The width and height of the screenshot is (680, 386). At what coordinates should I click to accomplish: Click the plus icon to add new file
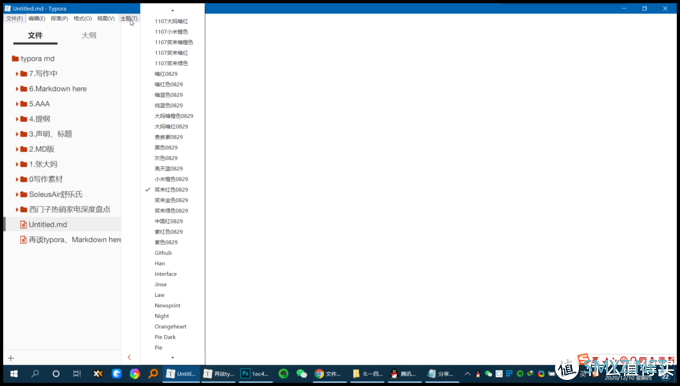(x=11, y=358)
